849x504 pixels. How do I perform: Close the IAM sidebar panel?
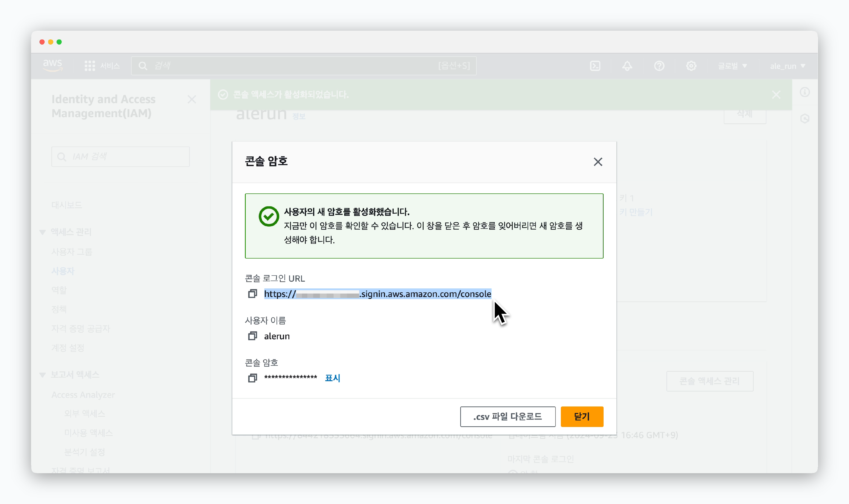[192, 99]
